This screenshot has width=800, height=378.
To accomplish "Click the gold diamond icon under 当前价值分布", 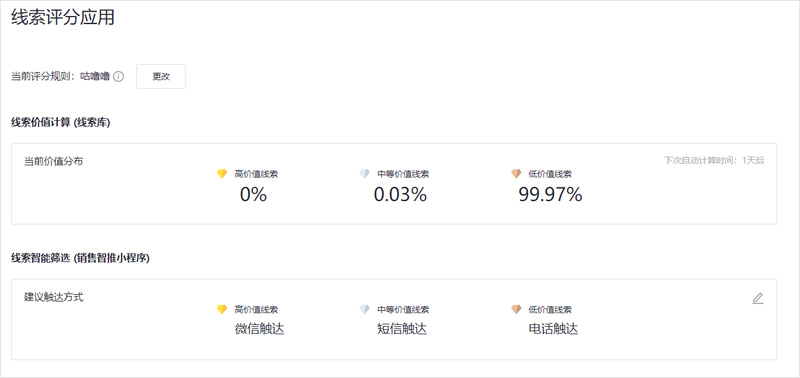I will pos(222,174).
